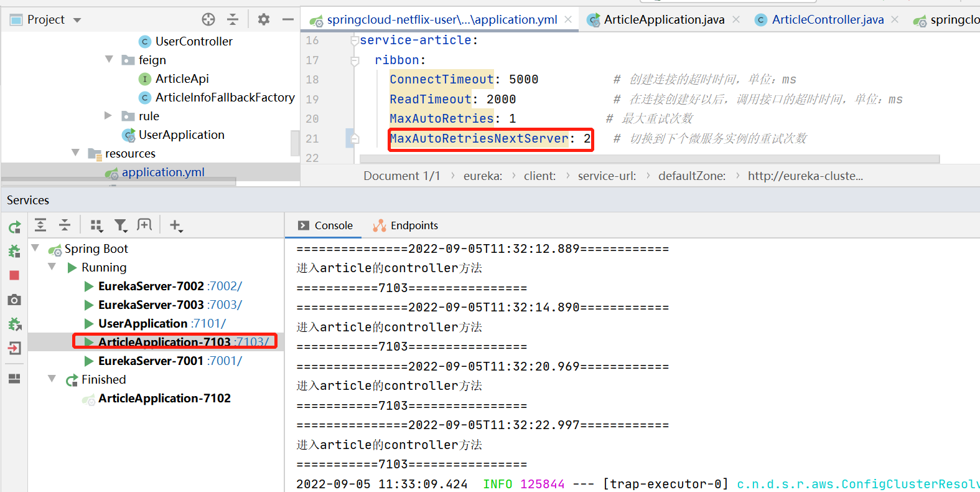Expand the rule folder
The height and width of the screenshot is (492, 980).
point(108,115)
